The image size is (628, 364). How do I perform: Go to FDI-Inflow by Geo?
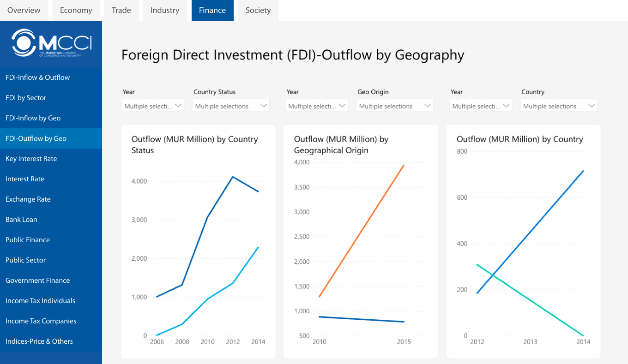pos(33,118)
